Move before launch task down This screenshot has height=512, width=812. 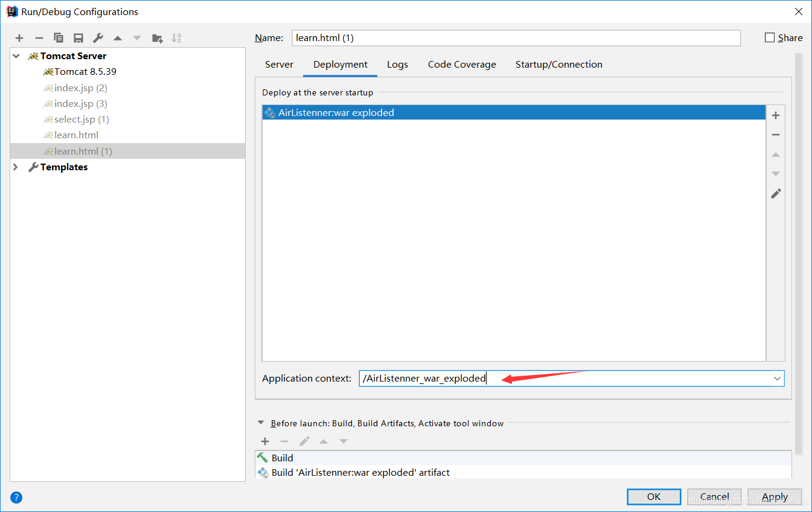[344, 441]
